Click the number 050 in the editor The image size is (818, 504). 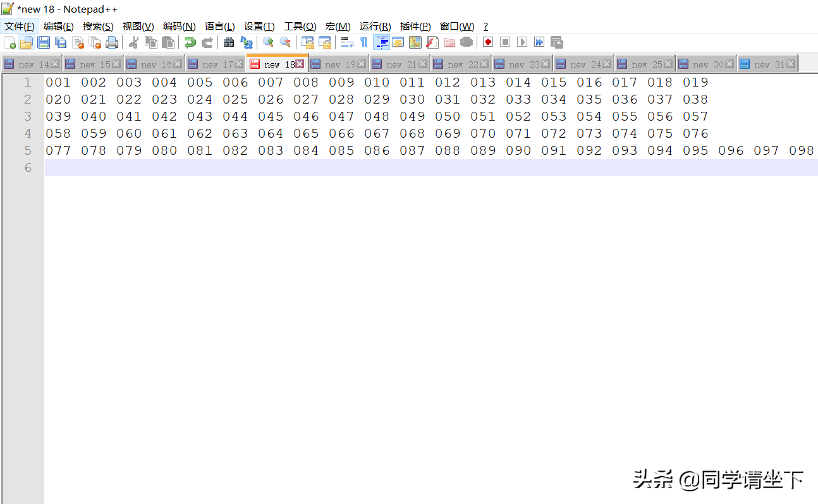448,116
